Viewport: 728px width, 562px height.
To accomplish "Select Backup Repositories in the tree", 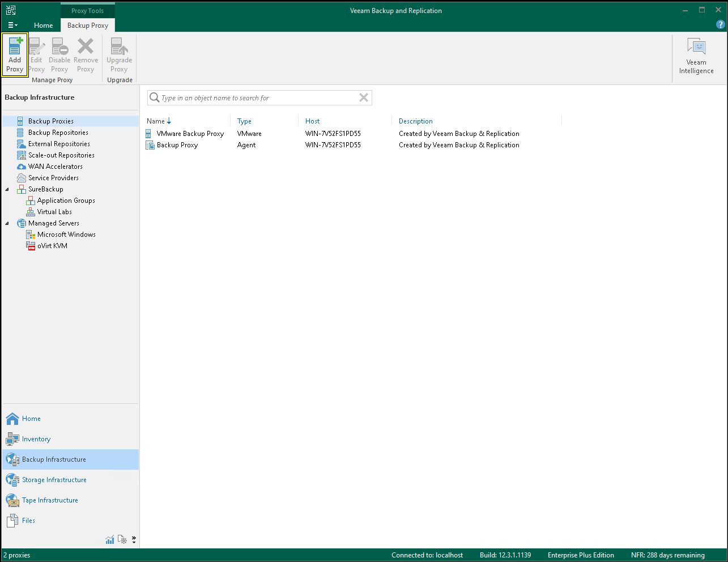I will (58, 133).
